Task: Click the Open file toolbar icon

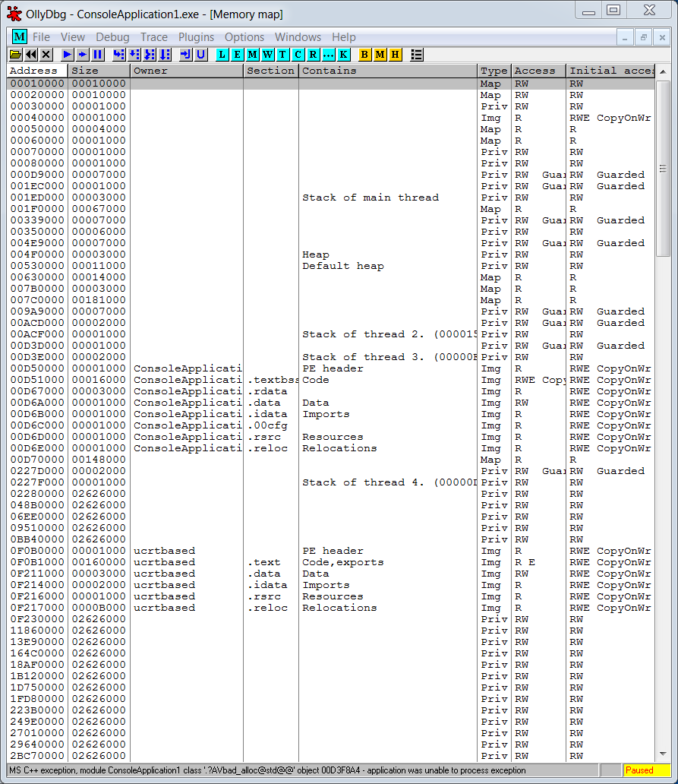Action: coord(15,55)
